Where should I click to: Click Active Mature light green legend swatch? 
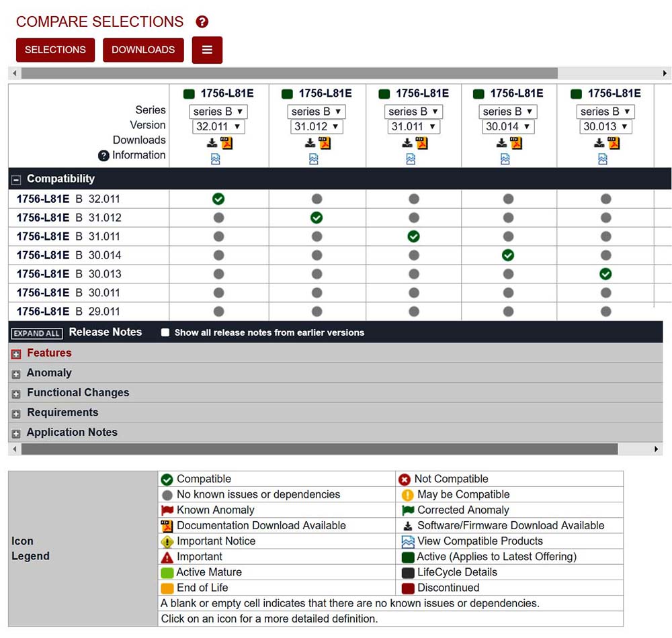pos(167,572)
